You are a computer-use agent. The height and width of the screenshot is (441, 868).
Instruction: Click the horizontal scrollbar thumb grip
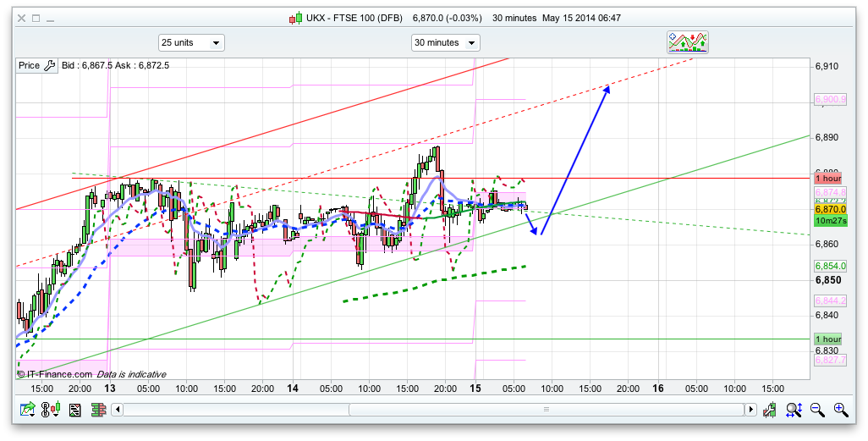click(x=547, y=410)
